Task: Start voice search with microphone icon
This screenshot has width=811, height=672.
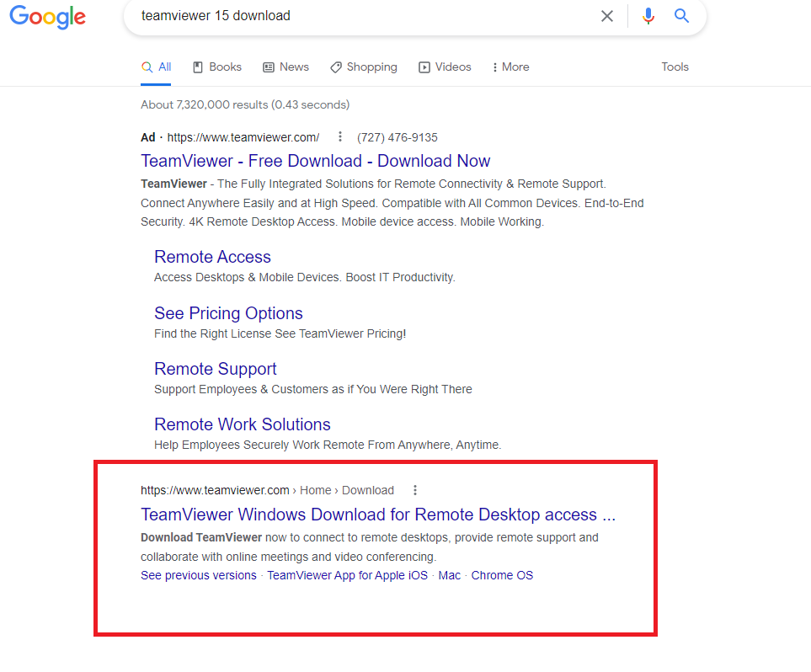Action: [648, 16]
